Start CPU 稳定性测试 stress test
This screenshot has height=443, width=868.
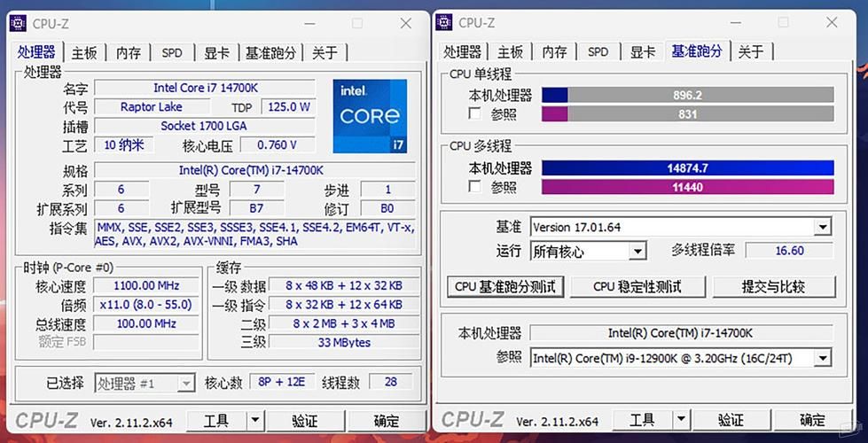[637, 286]
